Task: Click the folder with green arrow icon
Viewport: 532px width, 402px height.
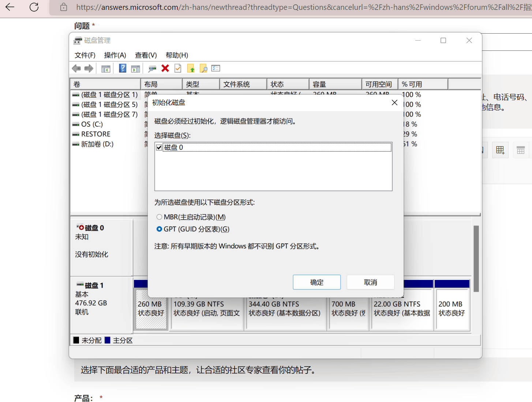Action: (x=191, y=68)
